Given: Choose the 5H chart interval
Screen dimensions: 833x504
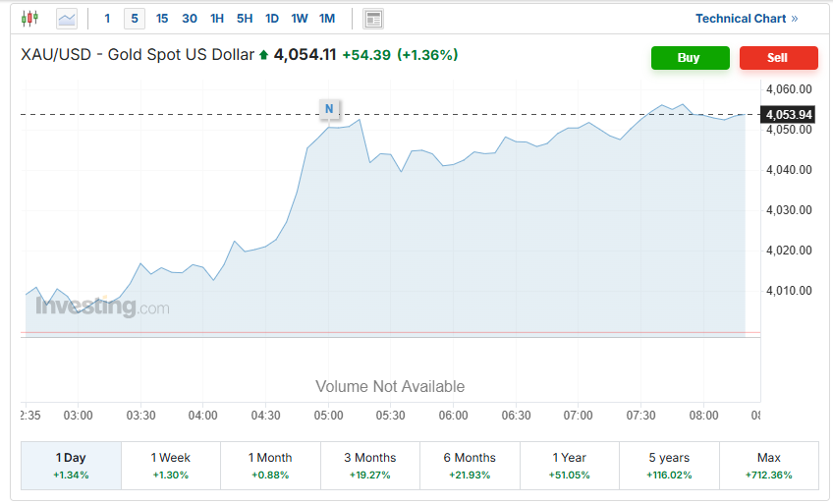Looking at the screenshot, I should (x=245, y=19).
